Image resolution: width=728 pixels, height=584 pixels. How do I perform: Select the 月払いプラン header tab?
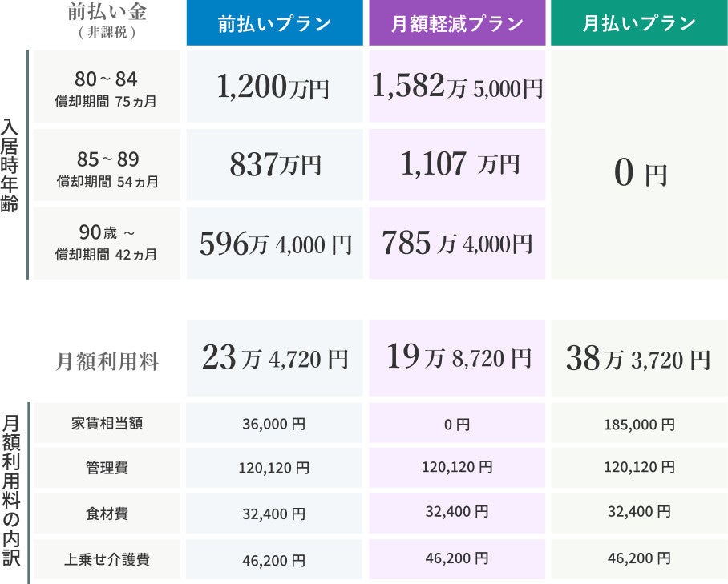[x=639, y=24]
